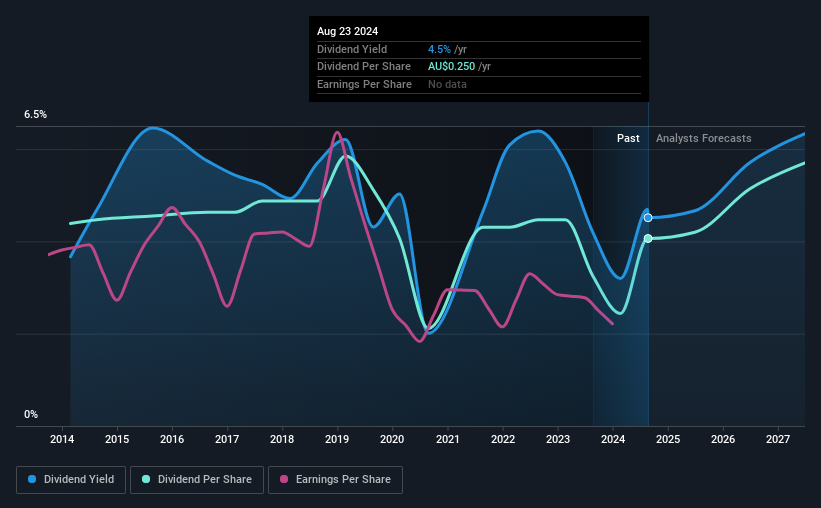This screenshot has width=821, height=508.
Task: Select the 2017 label on the x-axis
Action: click(x=227, y=439)
